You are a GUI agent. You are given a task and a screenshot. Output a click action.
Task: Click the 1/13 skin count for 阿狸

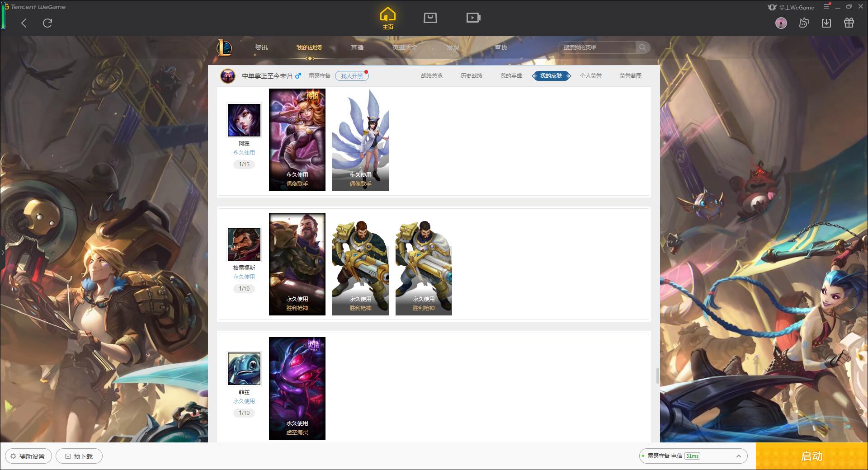[244, 164]
